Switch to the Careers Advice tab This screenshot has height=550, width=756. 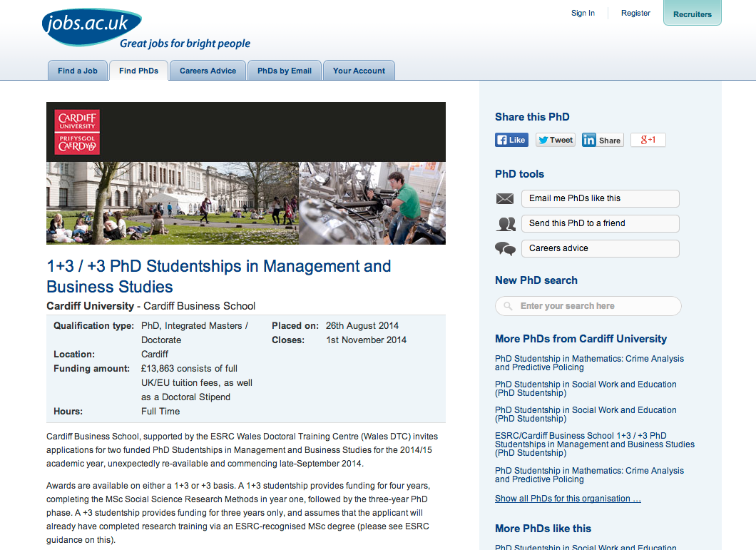[208, 71]
